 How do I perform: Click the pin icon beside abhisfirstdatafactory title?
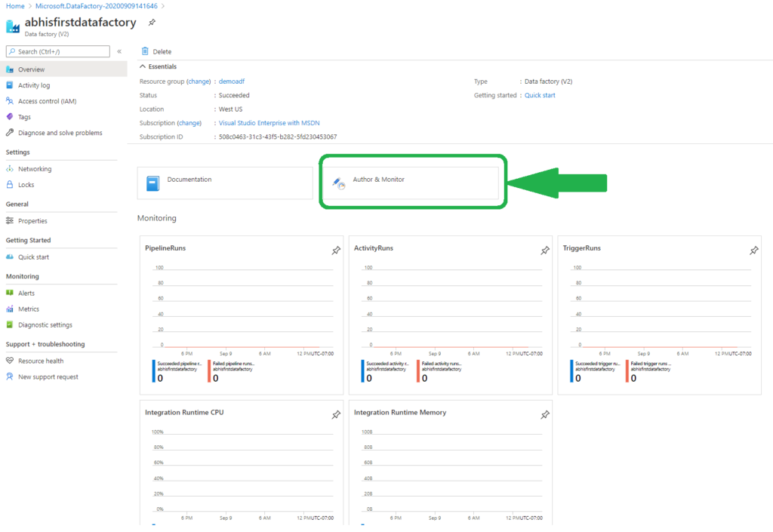tap(152, 23)
